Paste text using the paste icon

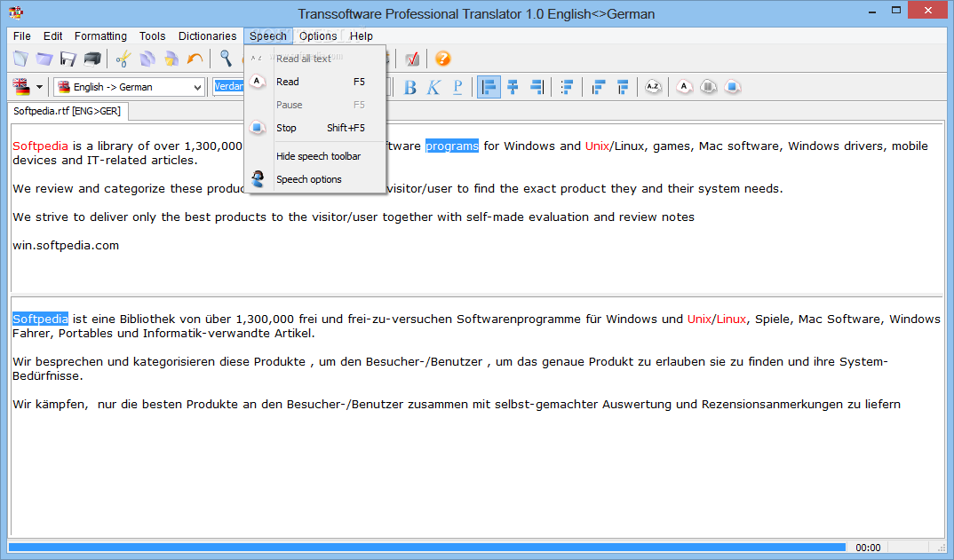[x=171, y=59]
